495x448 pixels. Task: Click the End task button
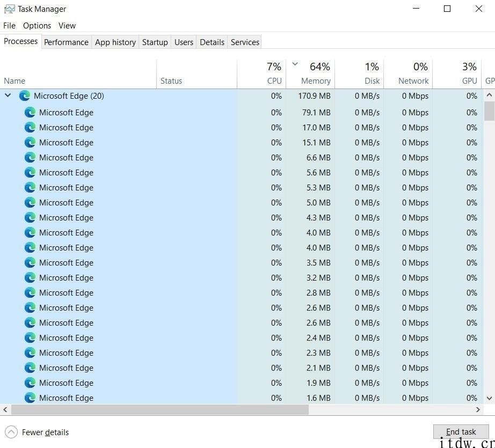coord(461,431)
